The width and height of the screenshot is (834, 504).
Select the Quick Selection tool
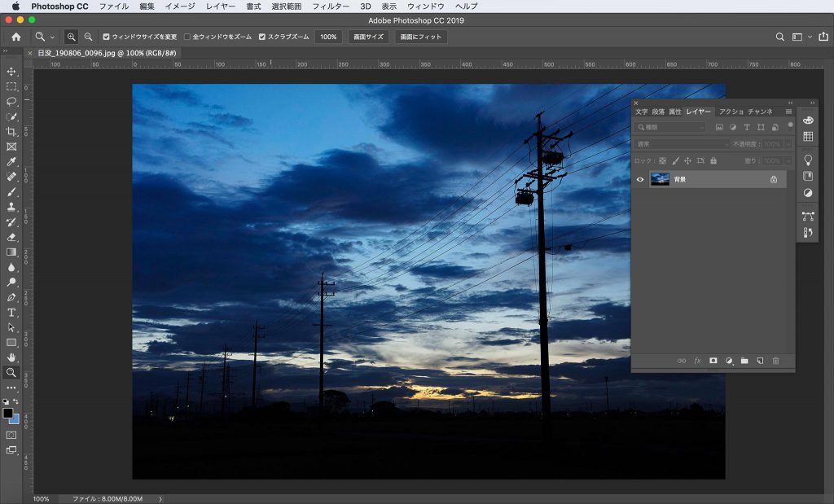tap(11, 116)
